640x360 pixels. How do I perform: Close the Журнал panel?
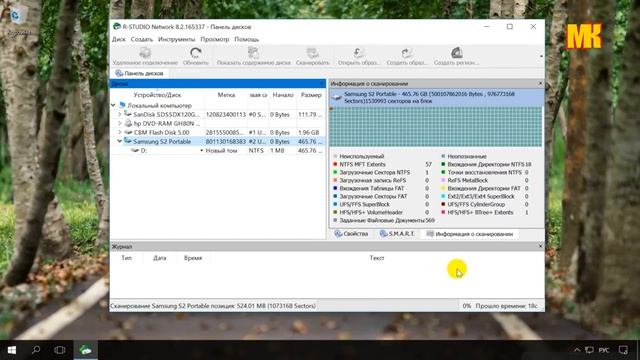tap(540, 247)
